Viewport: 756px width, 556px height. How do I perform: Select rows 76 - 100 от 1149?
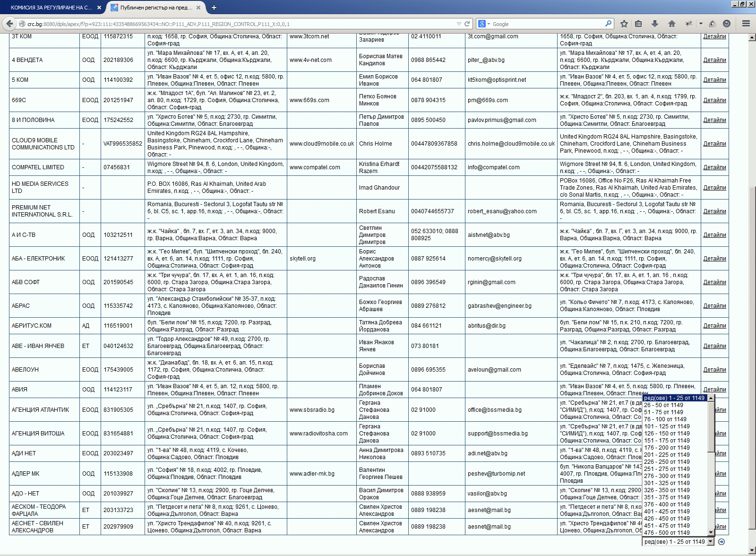665,419
